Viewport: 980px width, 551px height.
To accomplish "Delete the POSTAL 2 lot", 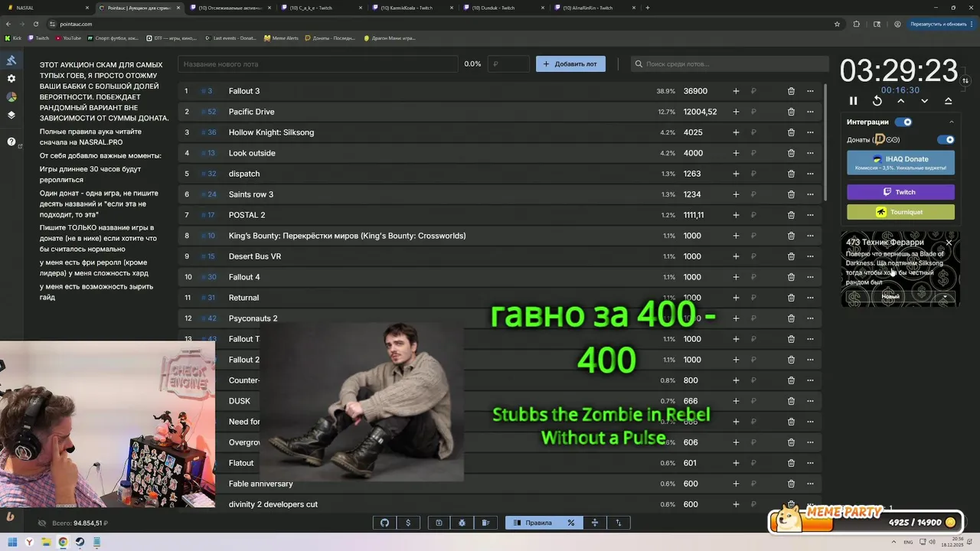I will point(791,215).
